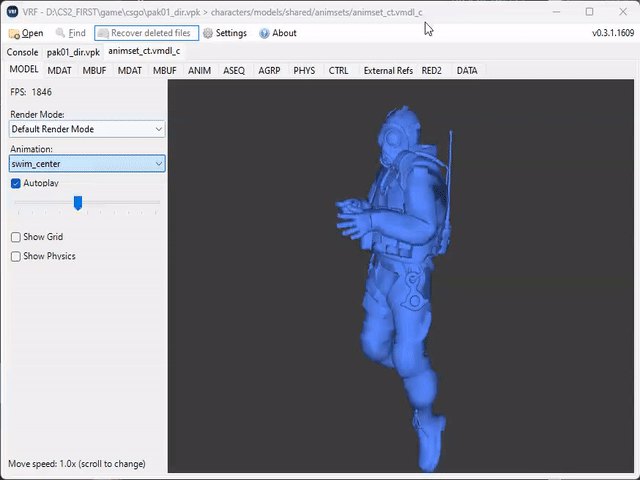Enable the Show Physics checkbox
This screenshot has width=640, height=480.
point(16,256)
